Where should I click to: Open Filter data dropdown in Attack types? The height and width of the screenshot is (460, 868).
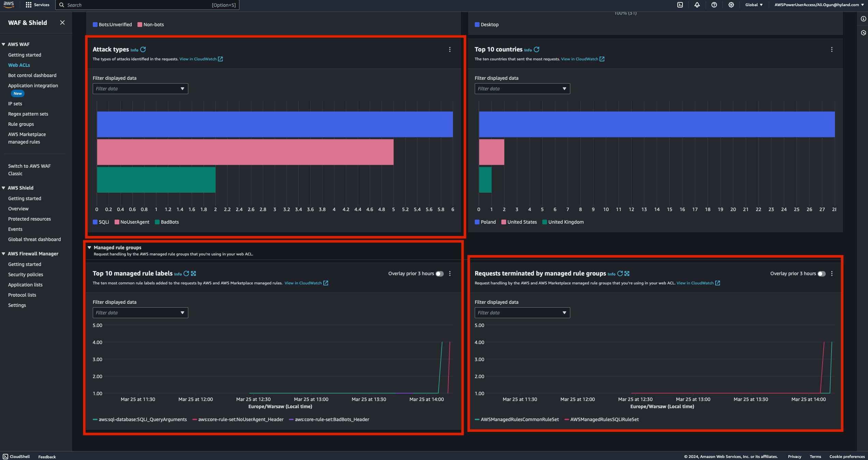click(140, 89)
